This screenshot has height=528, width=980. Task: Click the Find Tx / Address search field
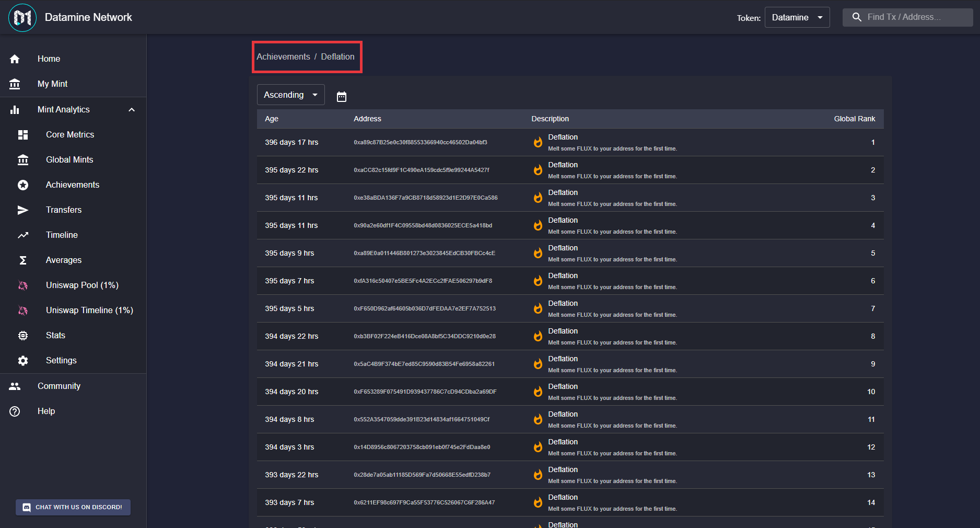point(908,17)
